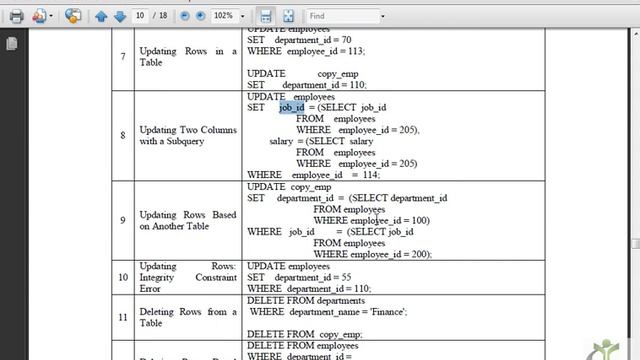Viewport: 640px width, 360px height.
Task: Click the zoom percentage field 102%
Action: coord(224,16)
